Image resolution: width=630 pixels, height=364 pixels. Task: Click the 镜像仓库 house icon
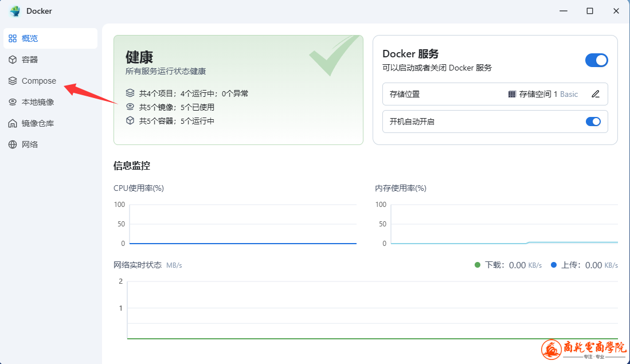(13, 123)
